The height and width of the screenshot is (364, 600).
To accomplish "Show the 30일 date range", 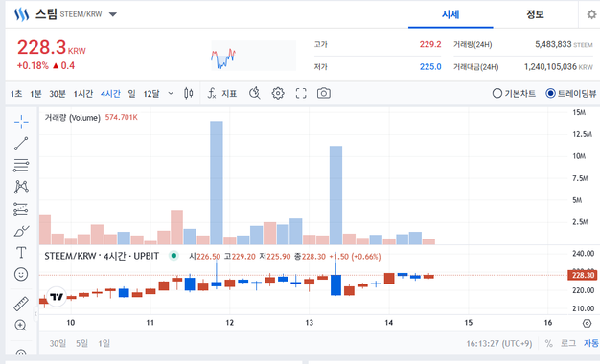I will pyautogui.click(x=58, y=343).
